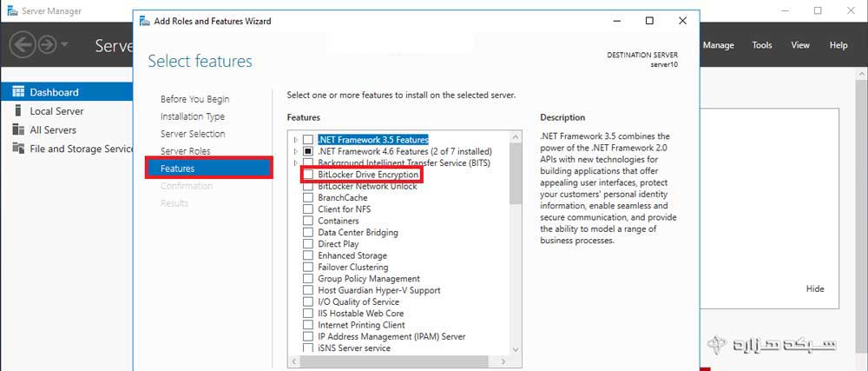Check the Enhanced Storage checkbox
This screenshot has height=371, width=868.
tap(308, 255)
